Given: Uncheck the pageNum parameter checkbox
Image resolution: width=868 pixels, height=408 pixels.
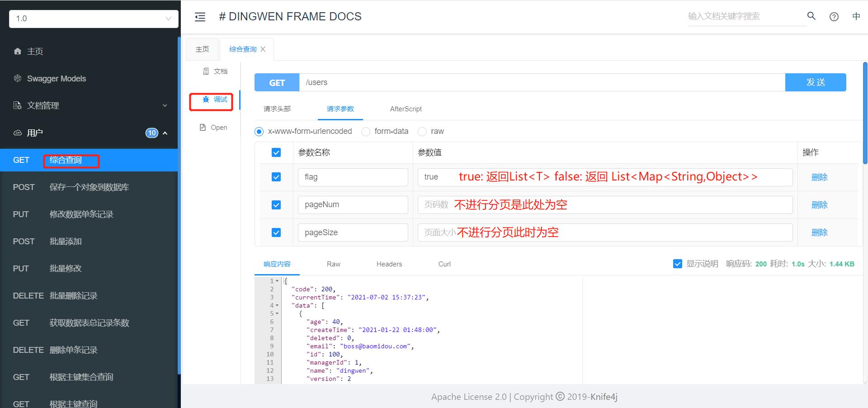Looking at the screenshot, I should click(x=276, y=205).
